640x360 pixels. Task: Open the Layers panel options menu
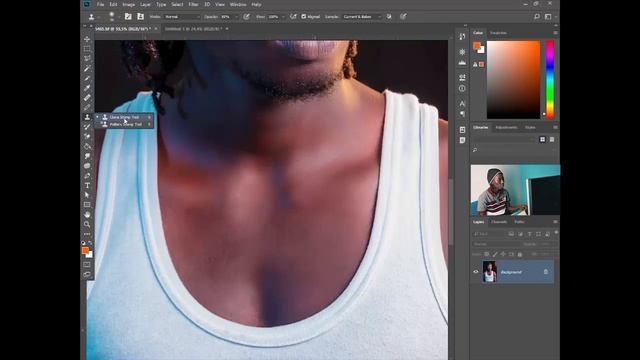pos(555,222)
